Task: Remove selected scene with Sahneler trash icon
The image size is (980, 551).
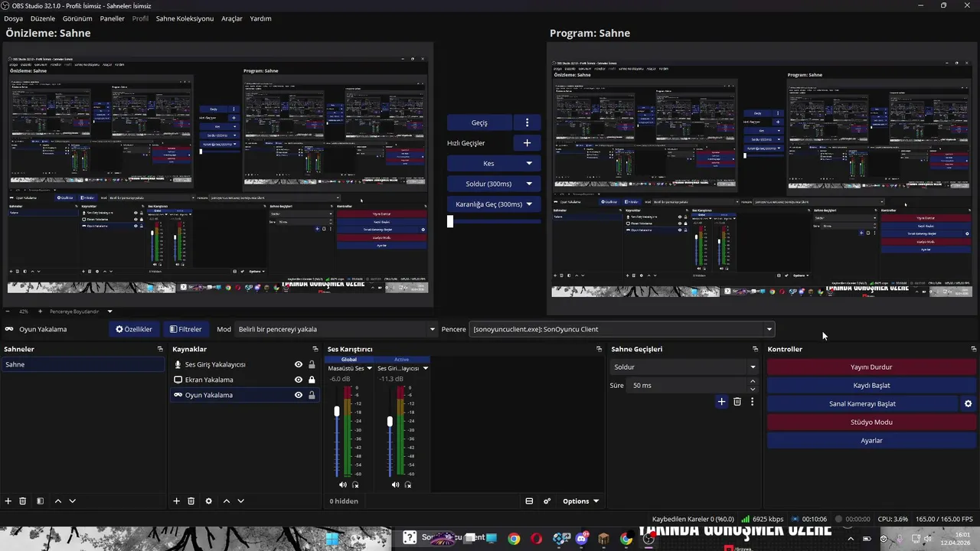Action: coord(23,501)
